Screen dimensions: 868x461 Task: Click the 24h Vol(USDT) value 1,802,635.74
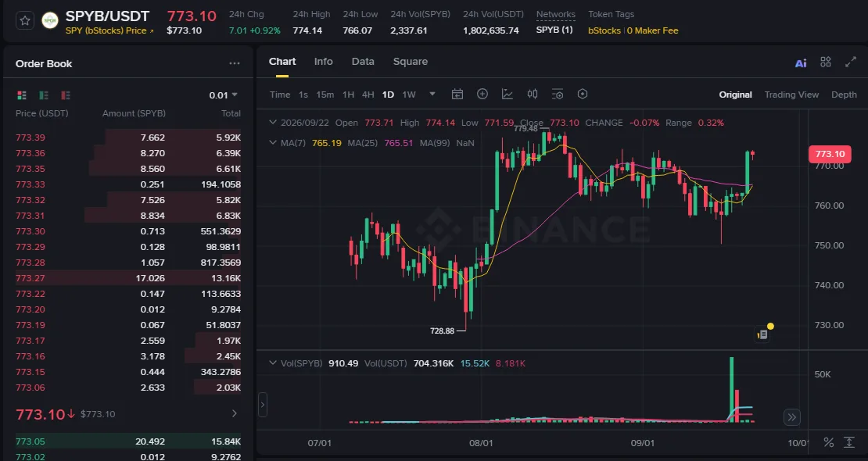(491, 30)
